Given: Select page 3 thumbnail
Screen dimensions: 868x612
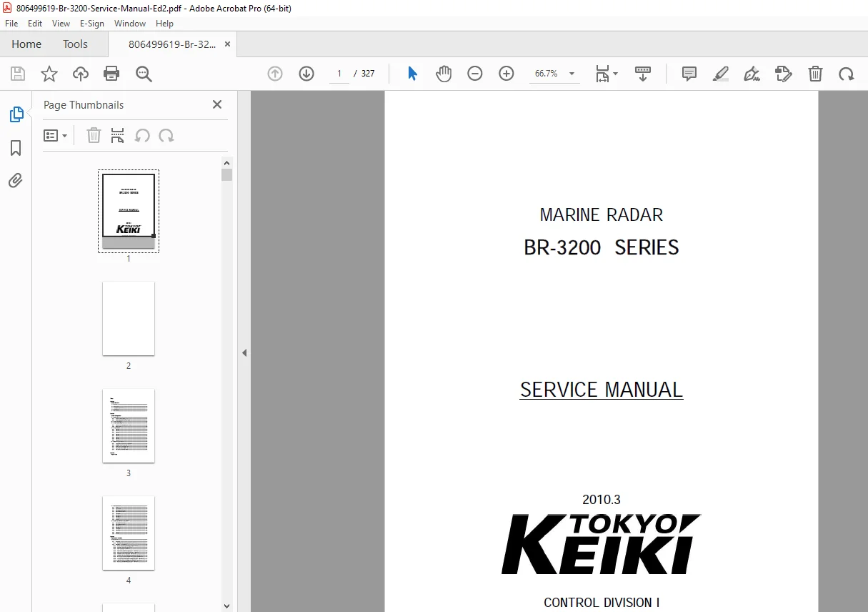Looking at the screenshot, I should click(x=129, y=425).
